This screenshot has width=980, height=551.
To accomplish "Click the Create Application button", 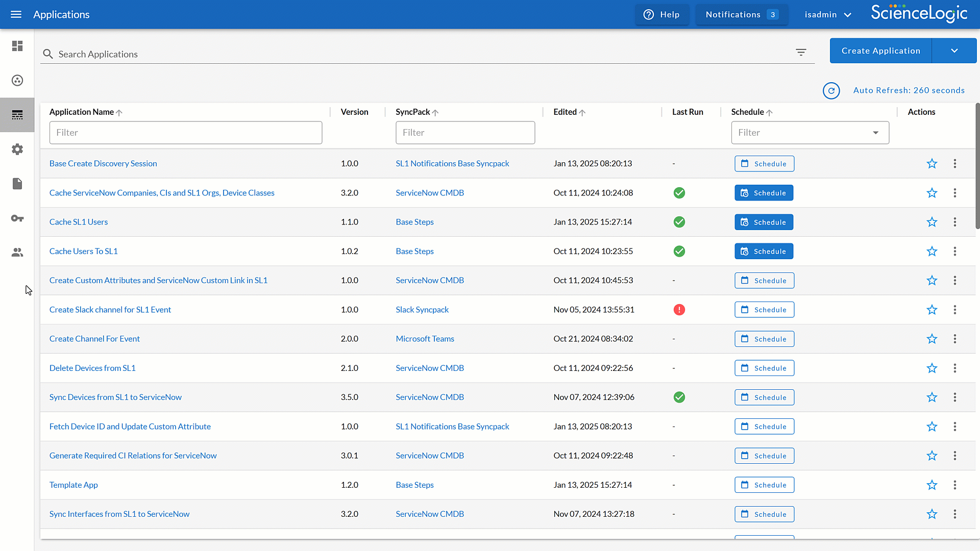I will (881, 51).
